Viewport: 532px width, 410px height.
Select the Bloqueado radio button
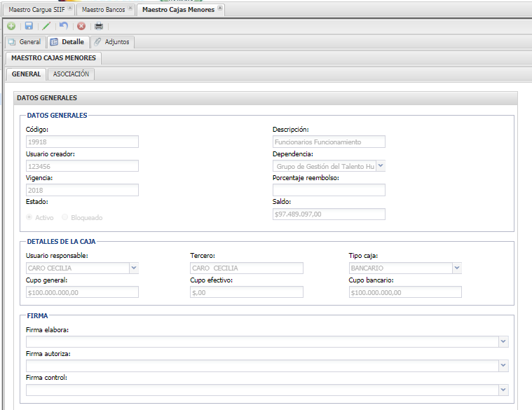pyautogui.click(x=66, y=217)
